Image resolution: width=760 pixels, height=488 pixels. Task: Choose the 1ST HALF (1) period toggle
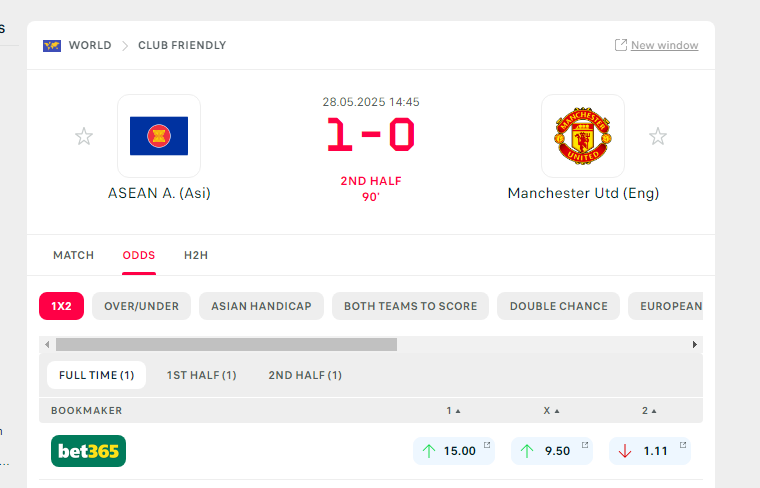click(x=202, y=375)
